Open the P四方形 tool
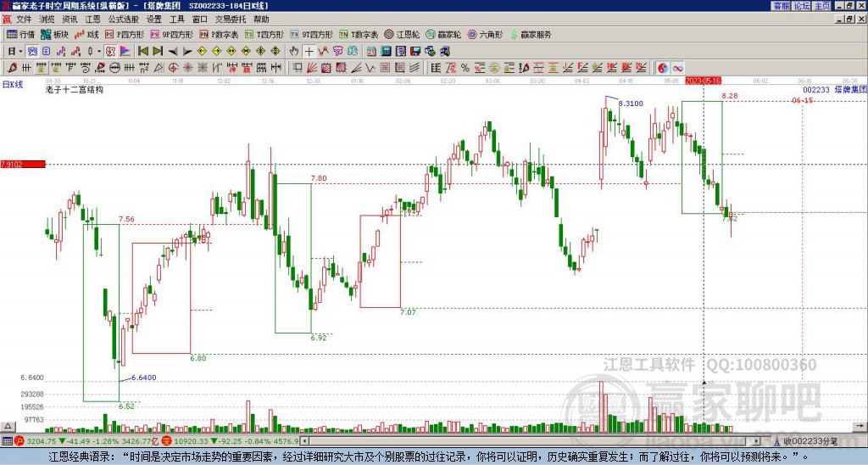The width and height of the screenshot is (868, 465). [125, 34]
